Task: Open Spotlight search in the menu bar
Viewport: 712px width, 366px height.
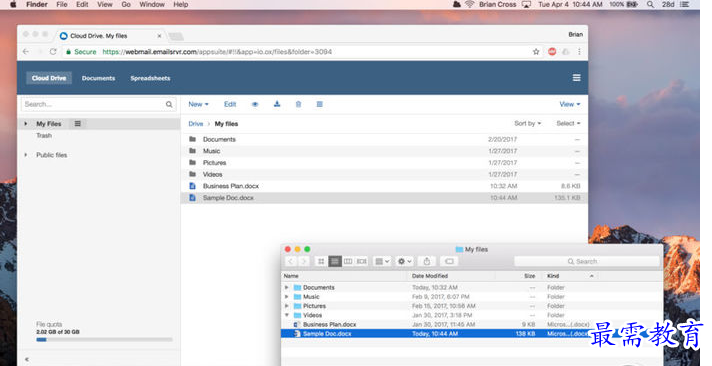Action: 650,4
